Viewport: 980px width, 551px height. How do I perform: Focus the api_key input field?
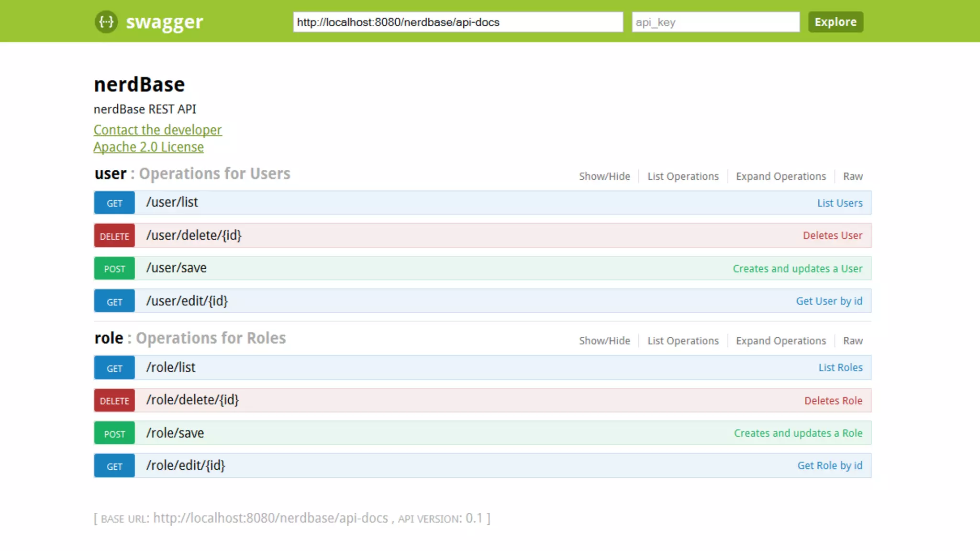[715, 22]
